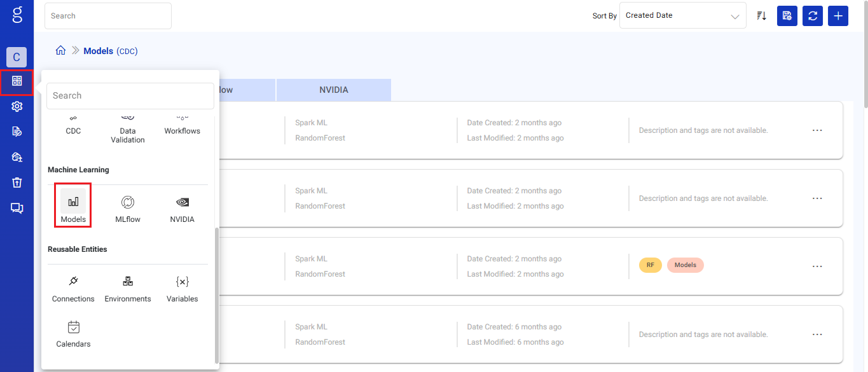868x372 pixels.
Task: Open MLflow from the apps panel
Action: (127, 205)
